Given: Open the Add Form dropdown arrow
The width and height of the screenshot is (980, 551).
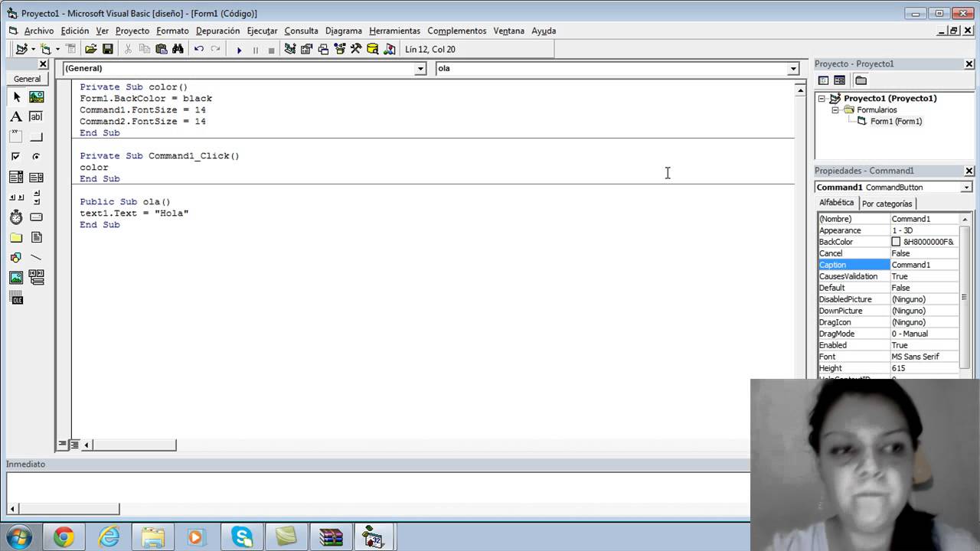Looking at the screenshot, I should (x=57, y=49).
